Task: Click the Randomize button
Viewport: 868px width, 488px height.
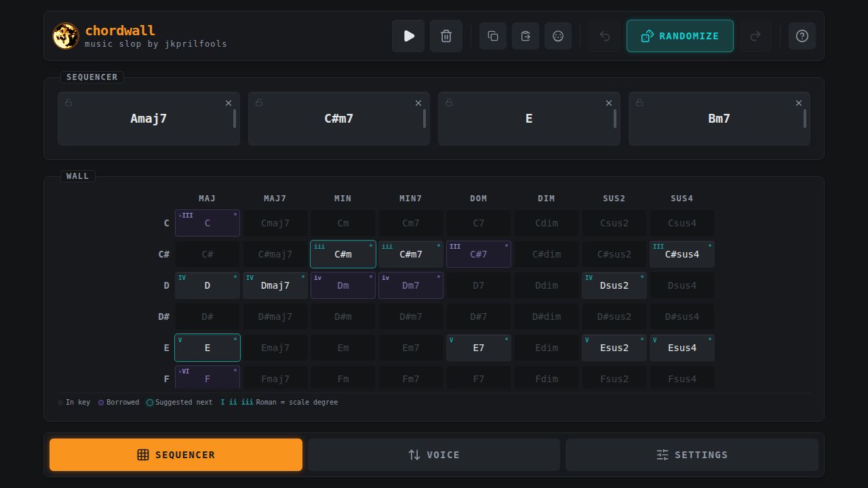Action: (x=680, y=36)
